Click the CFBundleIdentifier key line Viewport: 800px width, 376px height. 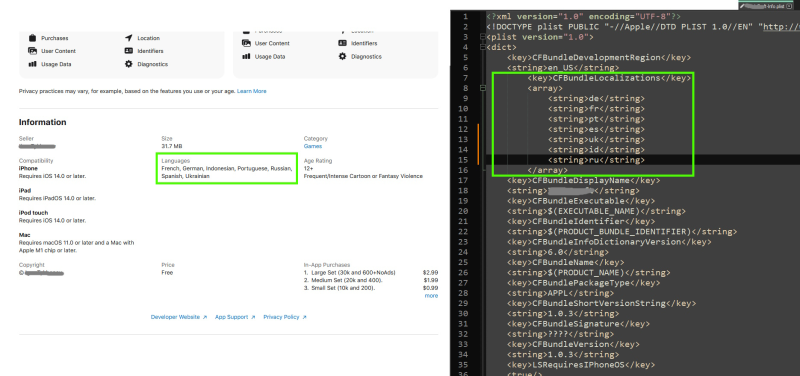(581, 221)
